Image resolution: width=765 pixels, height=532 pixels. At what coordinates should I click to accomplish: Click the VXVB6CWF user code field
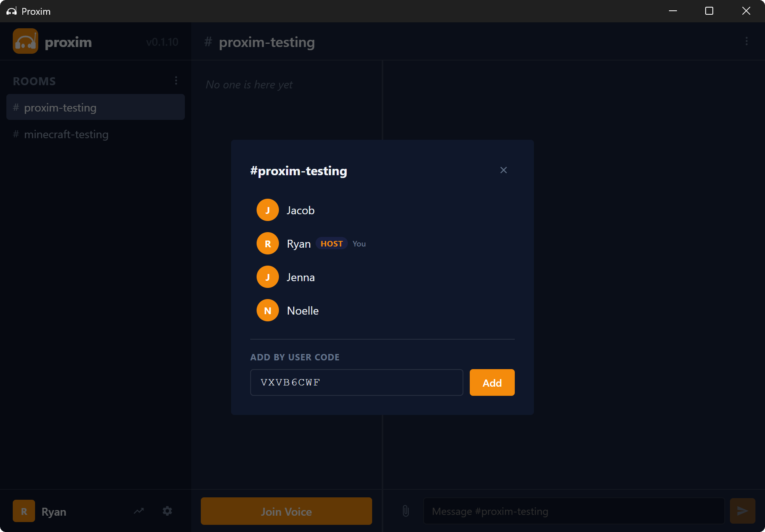coord(357,382)
